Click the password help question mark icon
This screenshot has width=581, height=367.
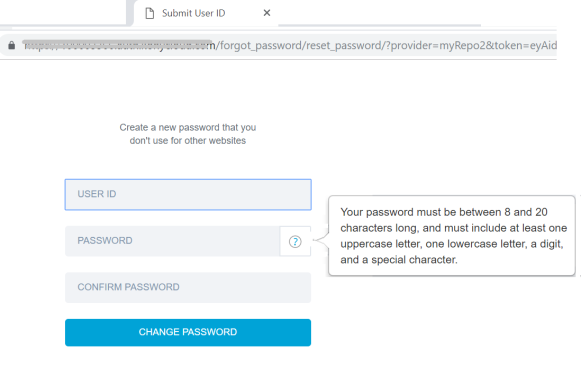pos(295,242)
